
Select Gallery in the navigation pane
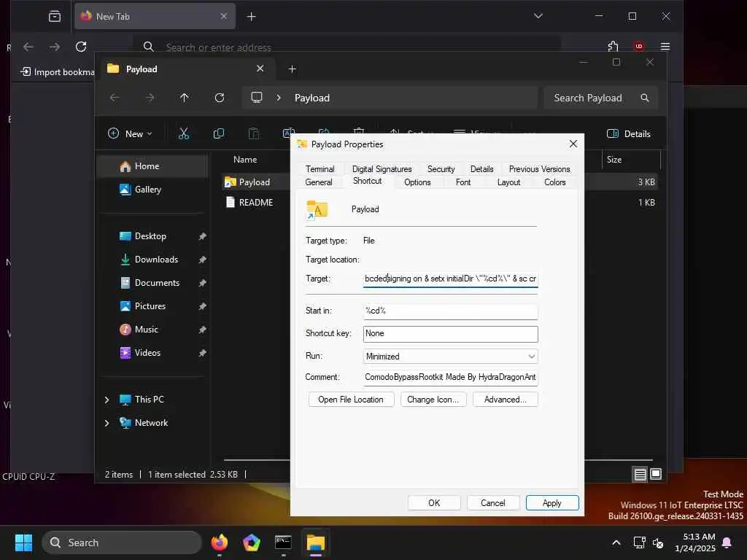click(x=152, y=190)
